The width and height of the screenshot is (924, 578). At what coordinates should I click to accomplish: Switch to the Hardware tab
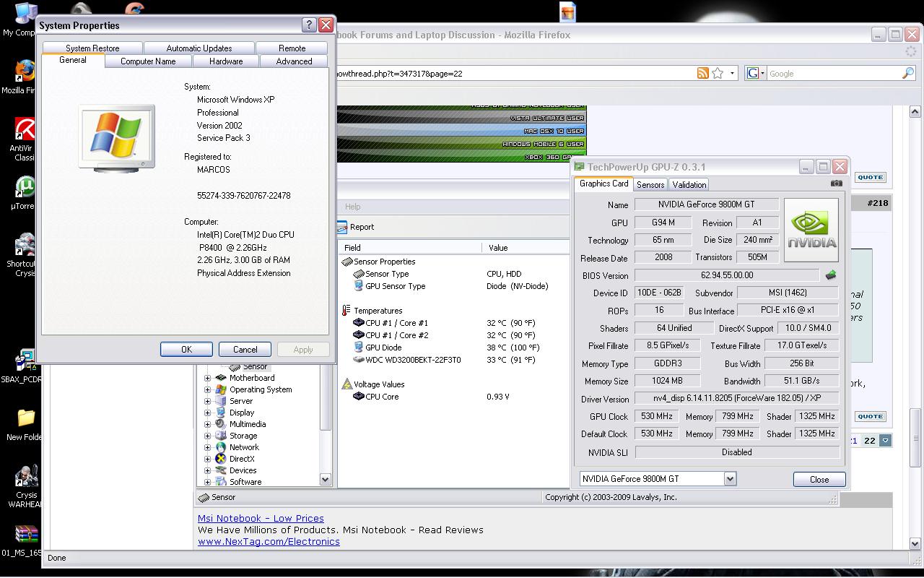pyautogui.click(x=226, y=61)
